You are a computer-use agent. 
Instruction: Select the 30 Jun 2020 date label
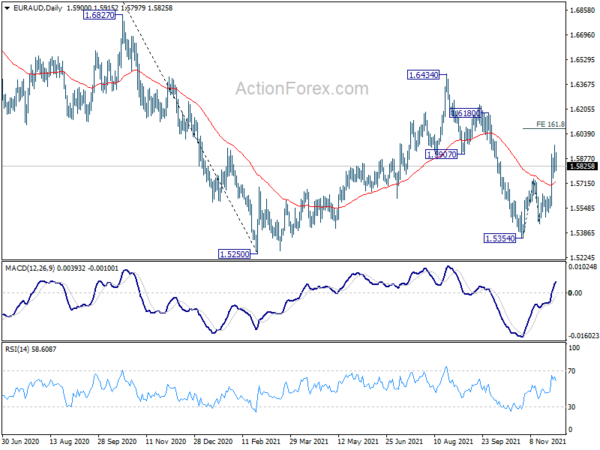(x=20, y=441)
